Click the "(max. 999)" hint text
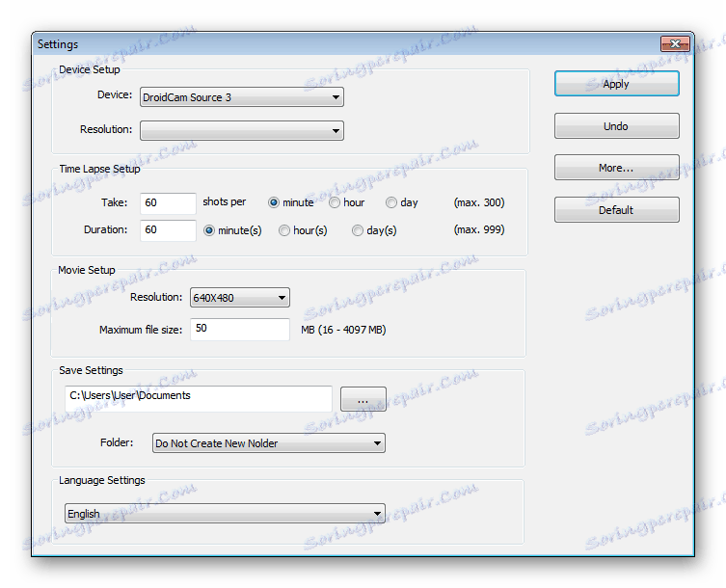This screenshot has height=588, width=726. click(479, 229)
